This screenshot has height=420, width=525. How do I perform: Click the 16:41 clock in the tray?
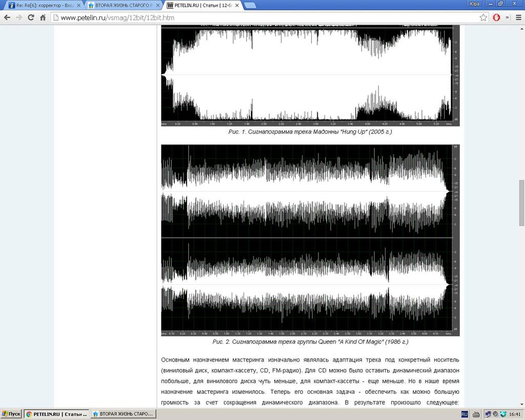point(515,414)
